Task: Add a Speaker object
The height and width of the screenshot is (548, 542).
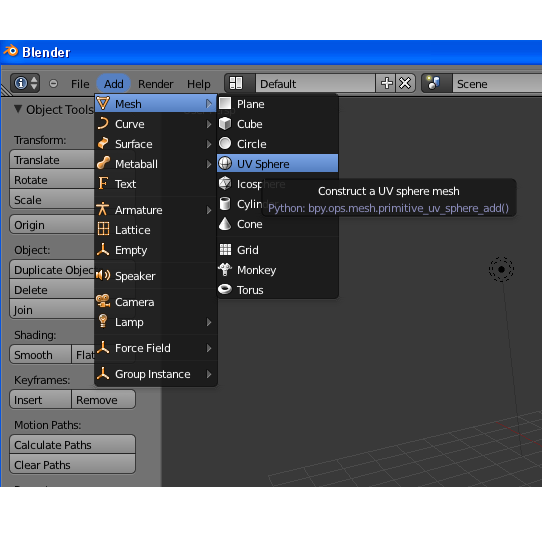Action: tap(156, 276)
